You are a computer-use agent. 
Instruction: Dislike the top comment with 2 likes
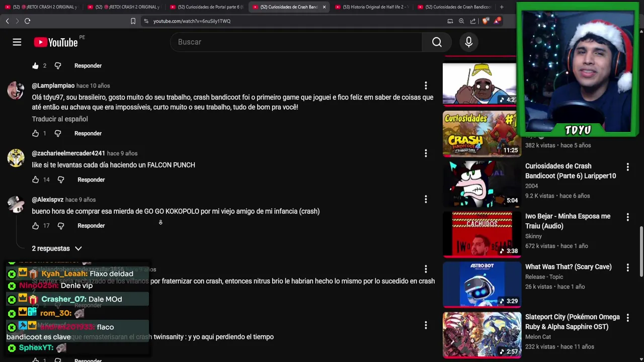pos(58,66)
